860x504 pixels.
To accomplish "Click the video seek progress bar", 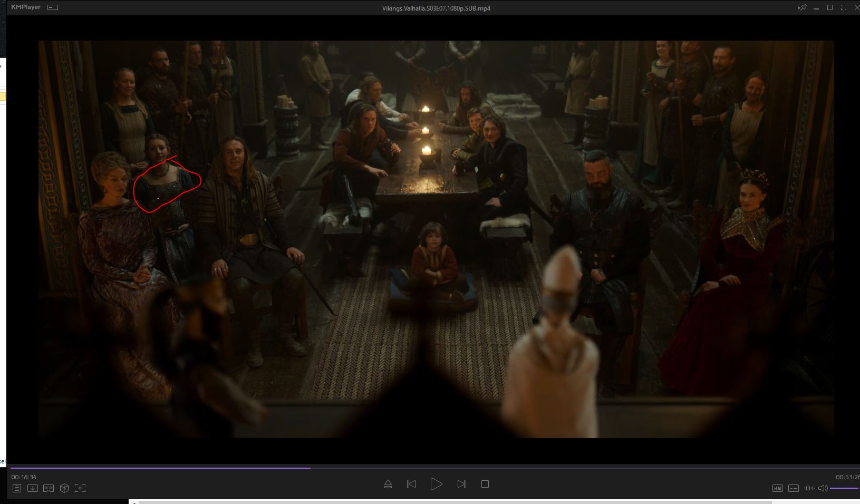I will tap(422, 467).
